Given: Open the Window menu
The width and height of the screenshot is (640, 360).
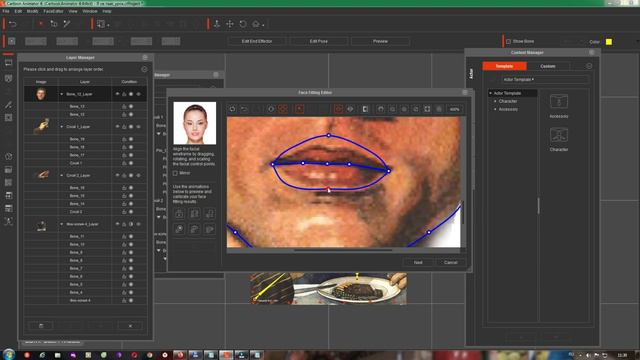Looking at the screenshot, I should 90,11.
